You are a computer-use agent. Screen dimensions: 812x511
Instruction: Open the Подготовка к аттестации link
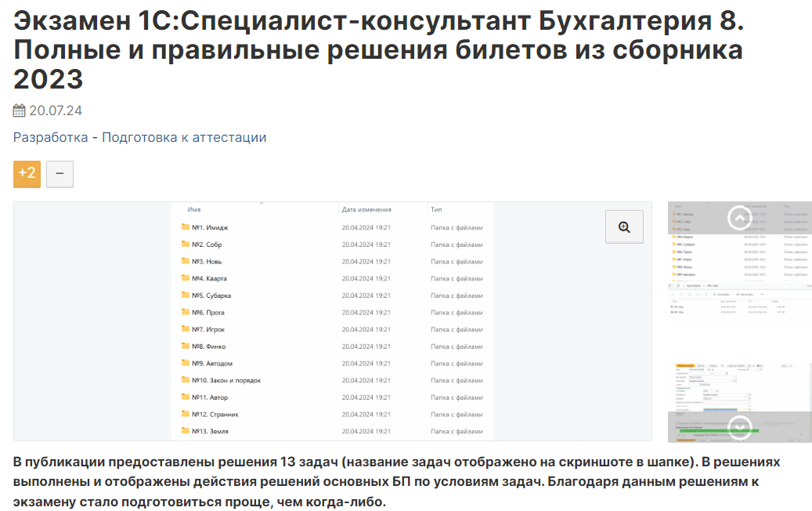184,137
